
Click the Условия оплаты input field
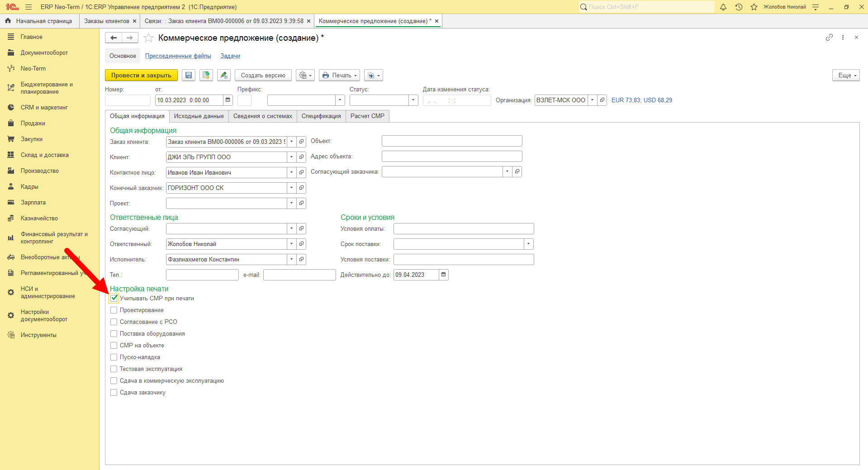point(464,228)
